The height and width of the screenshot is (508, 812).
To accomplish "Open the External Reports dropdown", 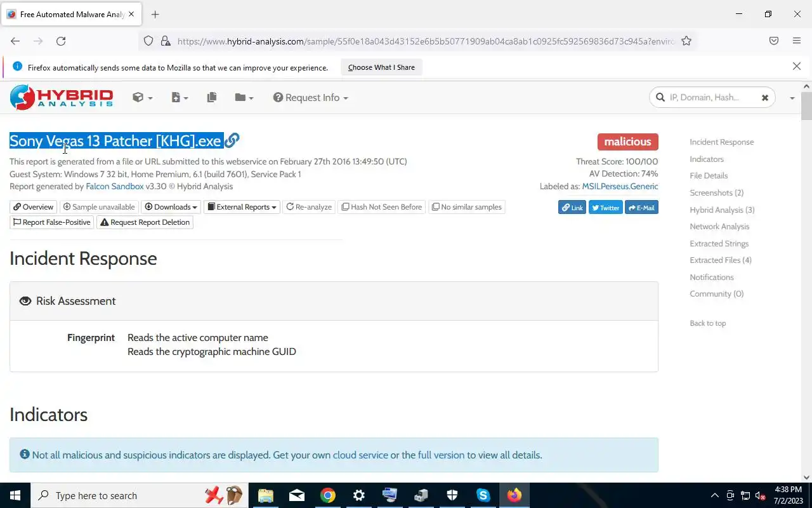I will coord(242,207).
